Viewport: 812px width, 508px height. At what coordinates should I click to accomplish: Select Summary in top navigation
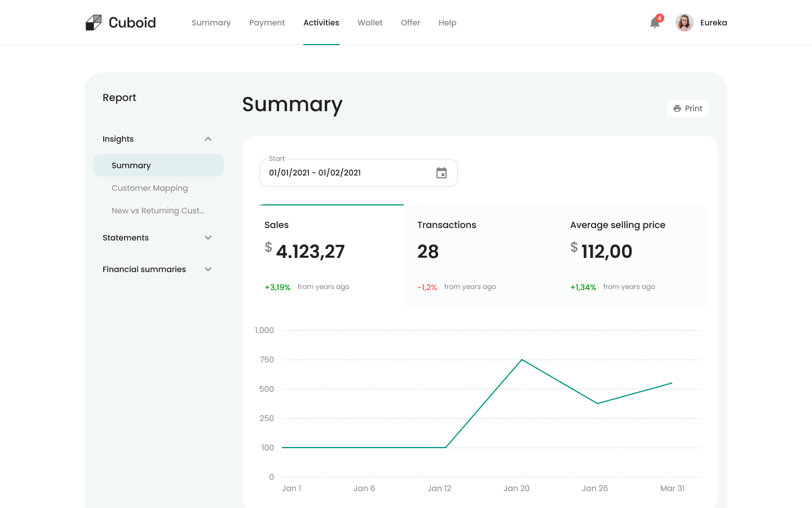(x=211, y=23)
